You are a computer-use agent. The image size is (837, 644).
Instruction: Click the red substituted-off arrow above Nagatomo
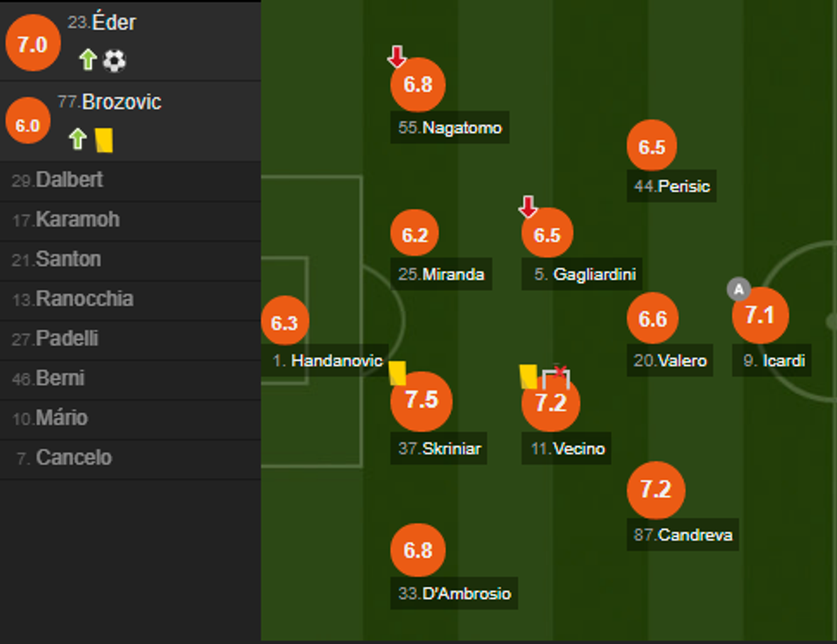tap(396, 57)
